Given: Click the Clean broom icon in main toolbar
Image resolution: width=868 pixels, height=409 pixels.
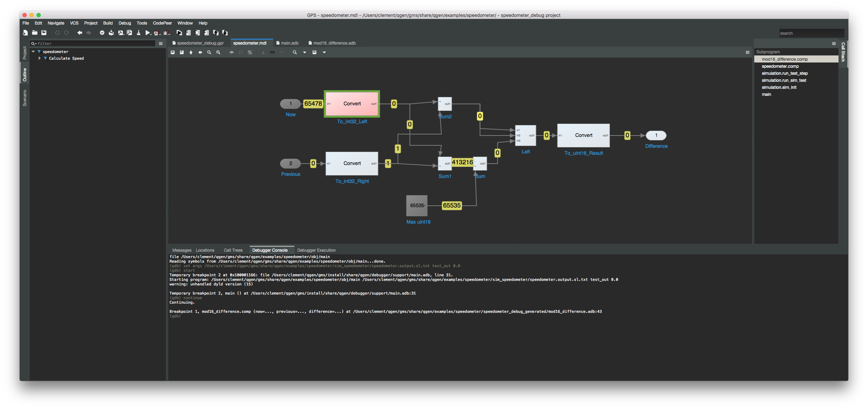Looking at the screenshot, I should click(139, 33).
